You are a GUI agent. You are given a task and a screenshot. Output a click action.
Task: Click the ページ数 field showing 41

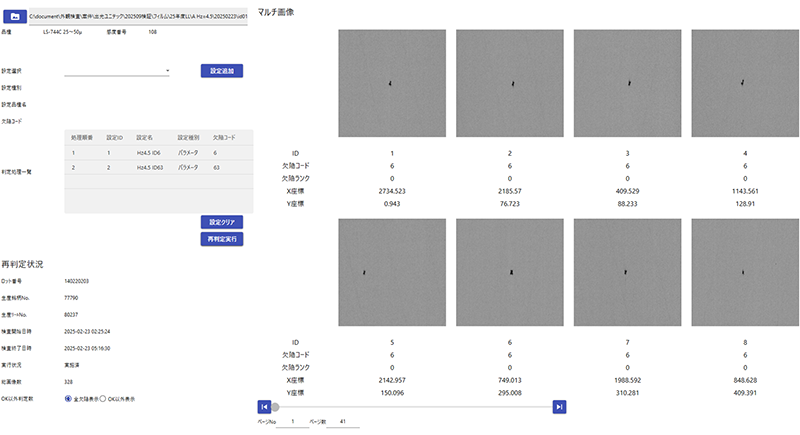click(343, 422)
